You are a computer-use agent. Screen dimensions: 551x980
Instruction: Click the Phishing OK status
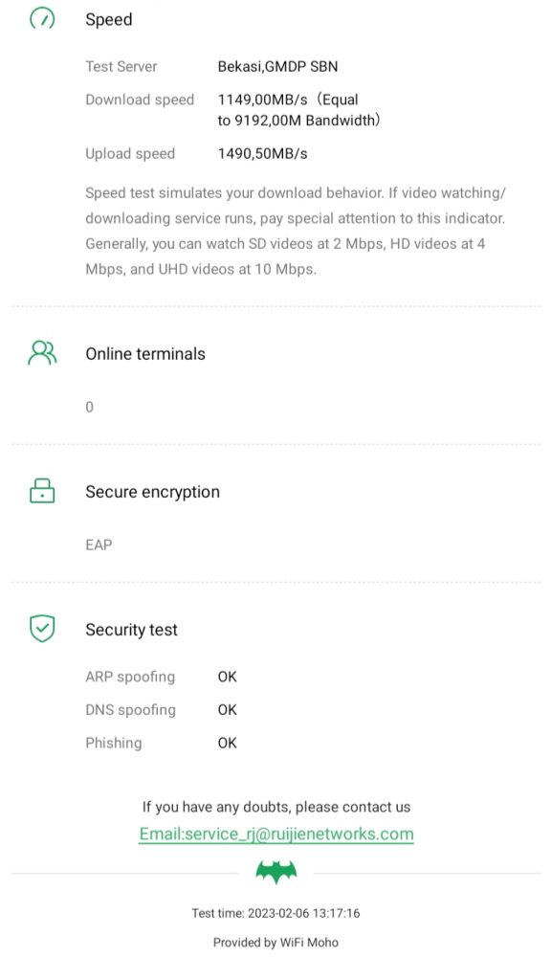pos(228,743)
